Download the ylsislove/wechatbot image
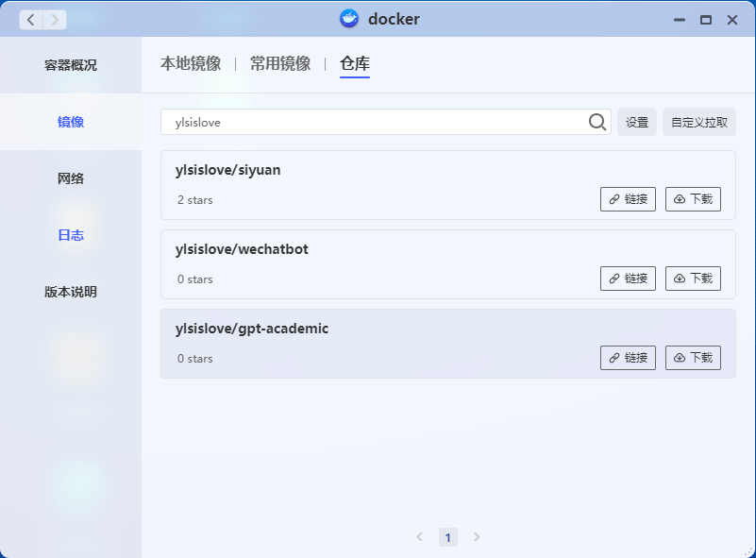 pos(694,279)
